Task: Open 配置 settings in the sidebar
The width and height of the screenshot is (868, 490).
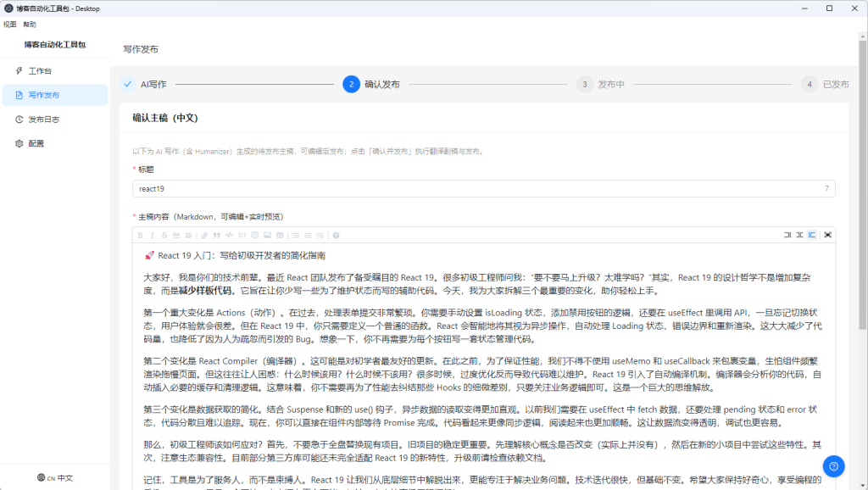Action: click(55, 143)
